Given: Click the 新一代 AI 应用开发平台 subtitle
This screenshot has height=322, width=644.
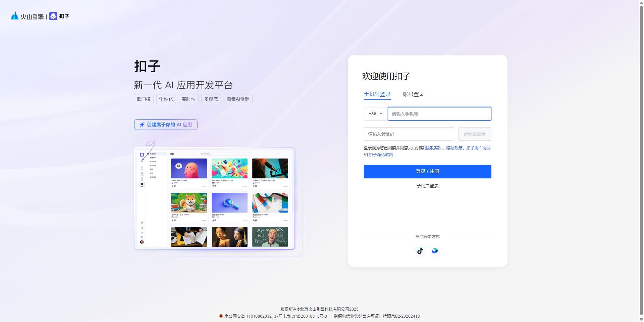Looking at the screenshot, I should [x=183, y=85].
